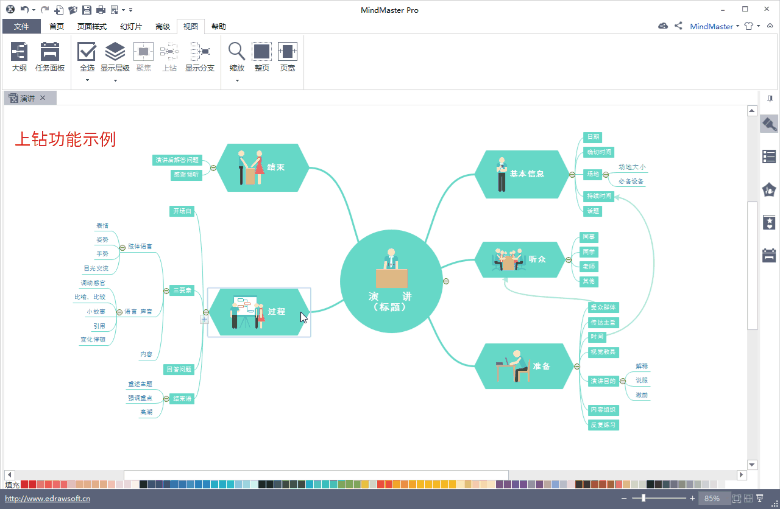Collapse the 场地 subtopic toggle
The image size is (780, 509).
click(605, 174)
